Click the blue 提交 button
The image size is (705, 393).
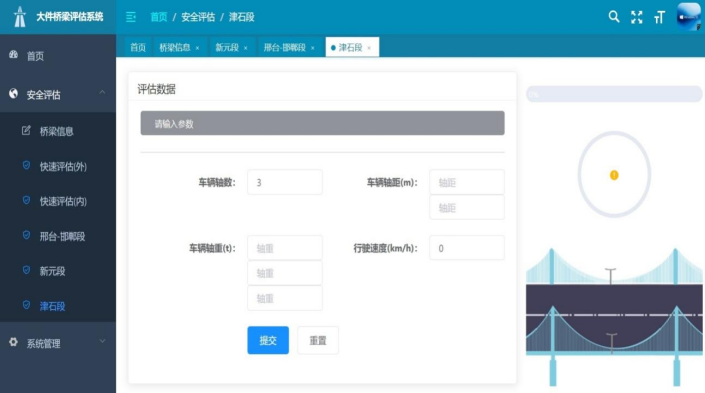268,340
